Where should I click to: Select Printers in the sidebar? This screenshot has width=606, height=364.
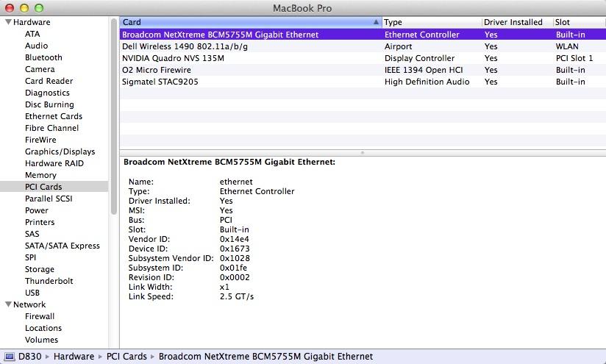[40, 222]
